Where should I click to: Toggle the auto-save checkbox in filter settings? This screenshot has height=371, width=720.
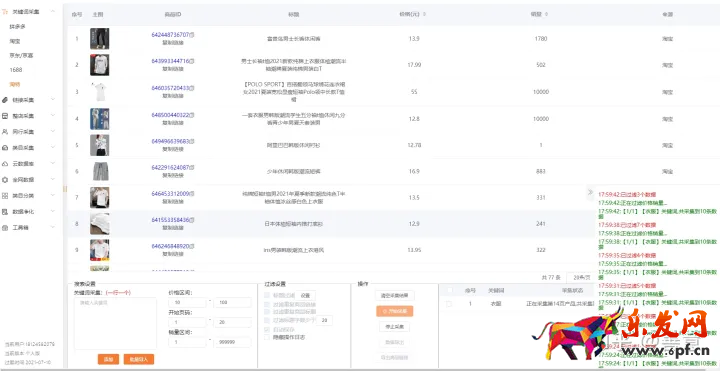click(267, 330)
